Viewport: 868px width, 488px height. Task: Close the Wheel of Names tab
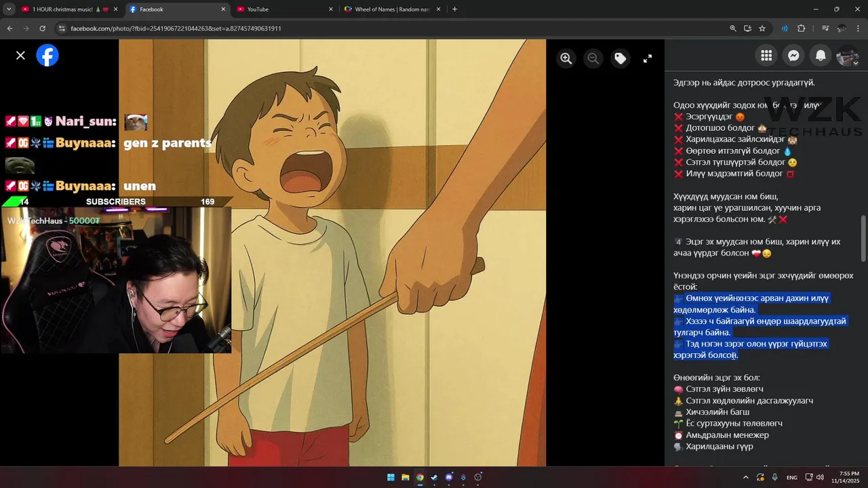(439, 9)
